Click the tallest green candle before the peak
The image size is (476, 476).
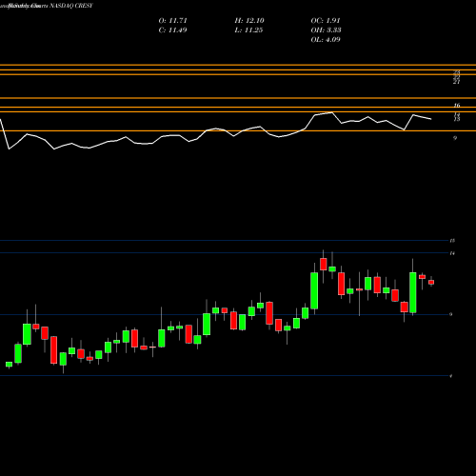[314, 290]
